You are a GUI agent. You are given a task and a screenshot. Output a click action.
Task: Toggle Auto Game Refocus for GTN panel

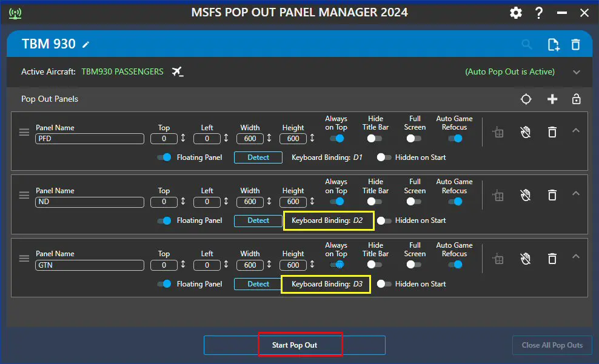click(455, 265)
